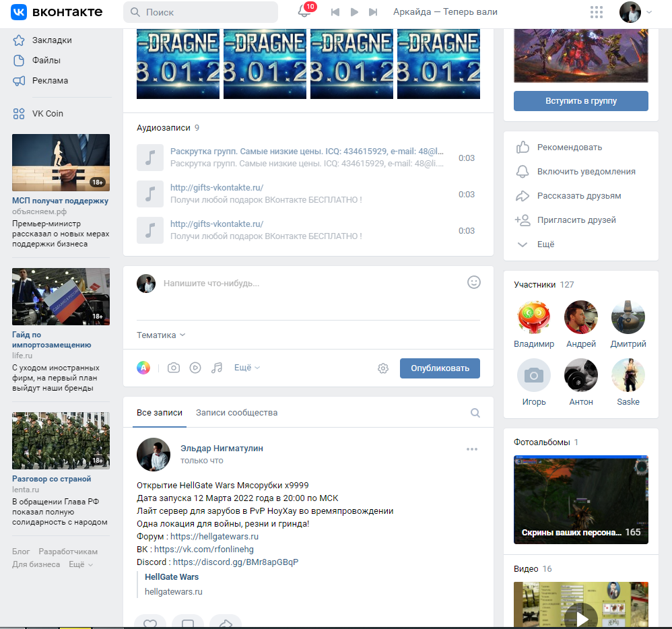Open the emoji picker smiley
This screenshot has width=672, height=629.
click(473, 282)
